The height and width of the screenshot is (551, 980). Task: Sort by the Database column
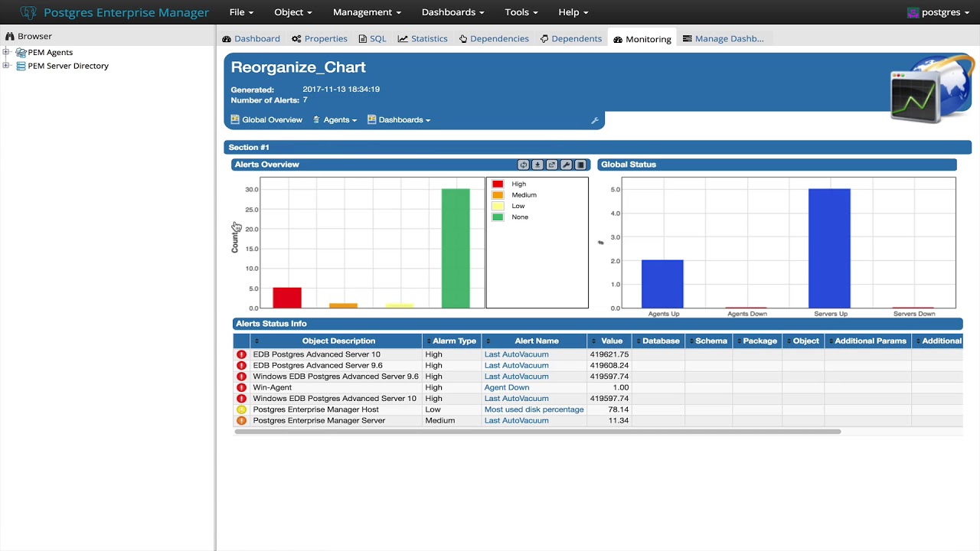point(658,341)
